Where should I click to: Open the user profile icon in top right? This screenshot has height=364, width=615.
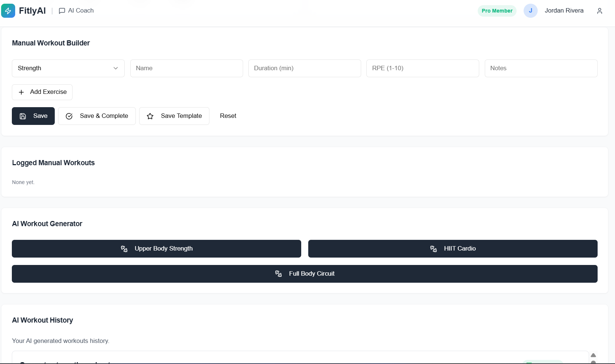tap(599, 11)
